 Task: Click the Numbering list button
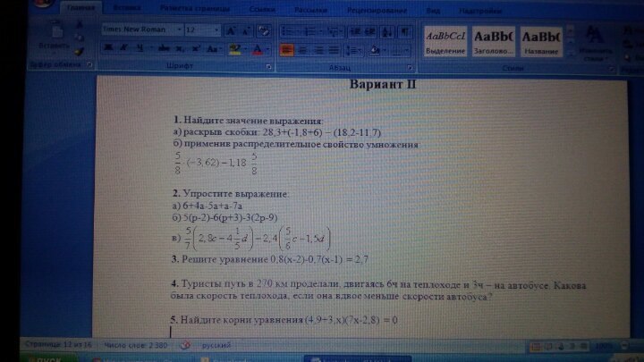(x=310, y=31)
